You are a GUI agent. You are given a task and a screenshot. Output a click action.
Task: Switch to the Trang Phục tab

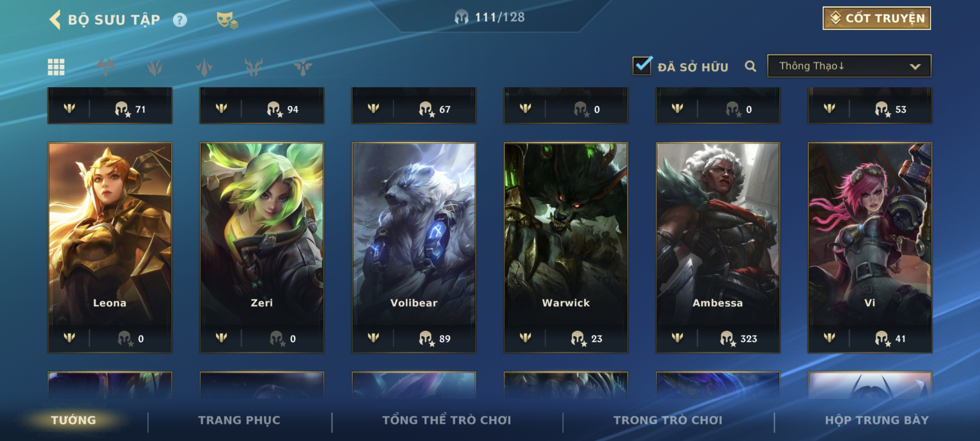[x=239, y=420]
